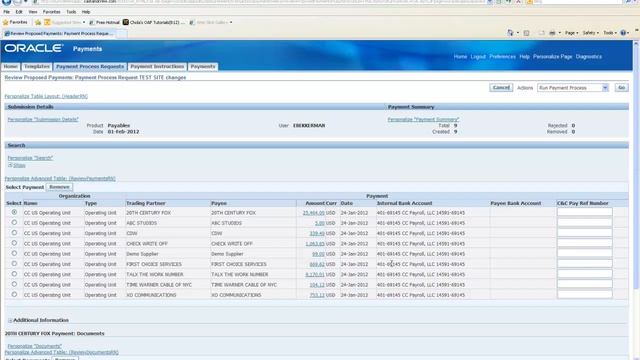The width and height of the screenshot is (640, 360).
Task: Click Remove button beside Select Payment
Action: [x=59, y=187]
